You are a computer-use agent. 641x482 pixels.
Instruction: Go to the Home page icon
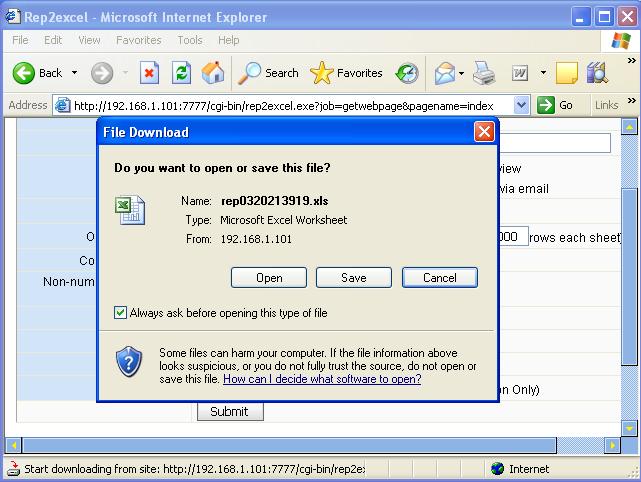[213, 73]
